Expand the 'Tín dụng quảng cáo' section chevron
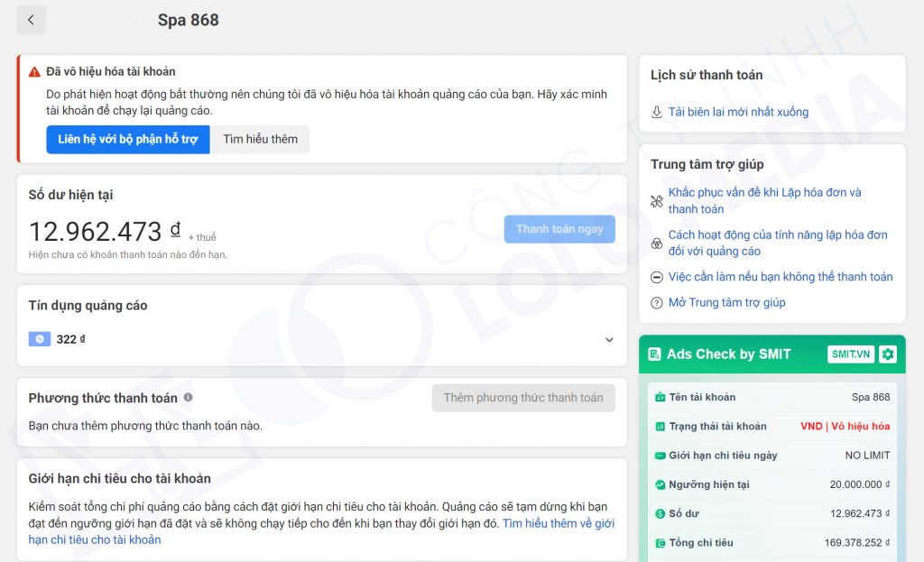 point(609,340)
